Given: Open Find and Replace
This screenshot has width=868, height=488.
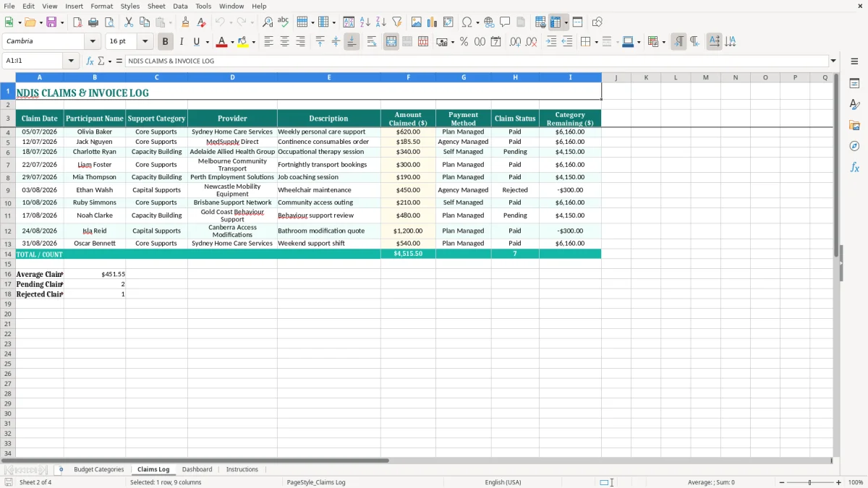Looking at the screenshot, I should coord(268,22).
